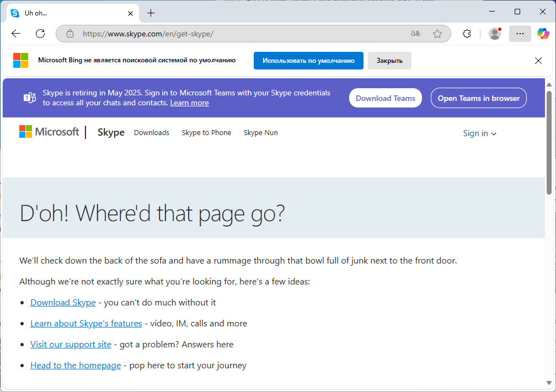Viewport: 556px width, 392px height.
Task: Click 'Использовать по умолчанию' button
Action: click(x=308, y=61)
